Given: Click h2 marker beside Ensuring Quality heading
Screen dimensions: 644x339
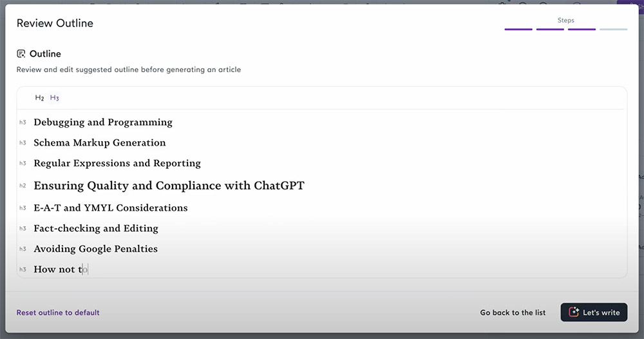Looking at the screenshot, I should click(x=23, y=186).
